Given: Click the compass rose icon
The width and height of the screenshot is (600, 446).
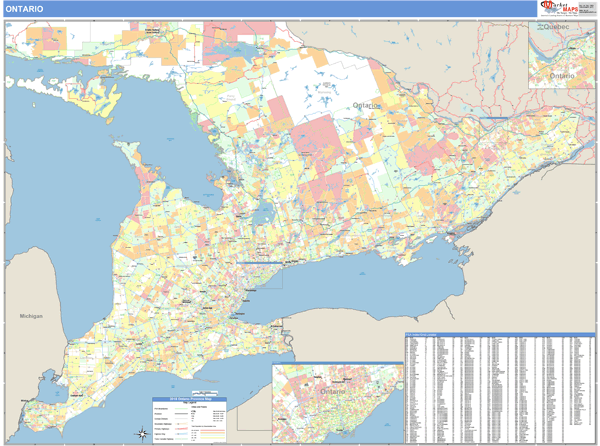Looking at the screenshot, I should pyautogui.click(x=140, y=433).
